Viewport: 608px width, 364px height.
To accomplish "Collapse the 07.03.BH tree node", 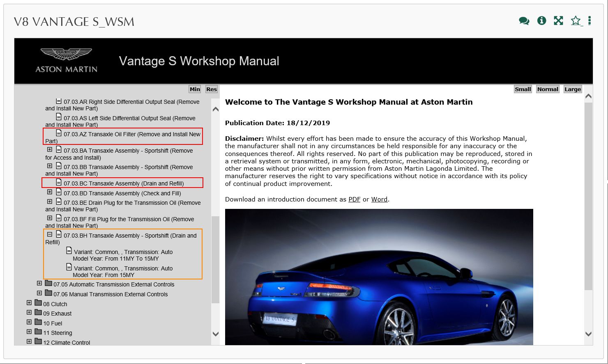I will point(50,235).
